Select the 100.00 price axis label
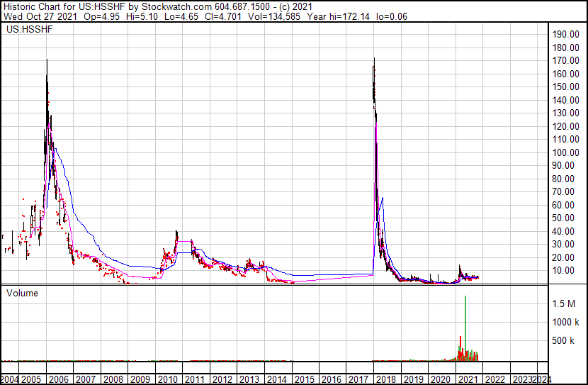Screen dimensions: 588x385 565,152
